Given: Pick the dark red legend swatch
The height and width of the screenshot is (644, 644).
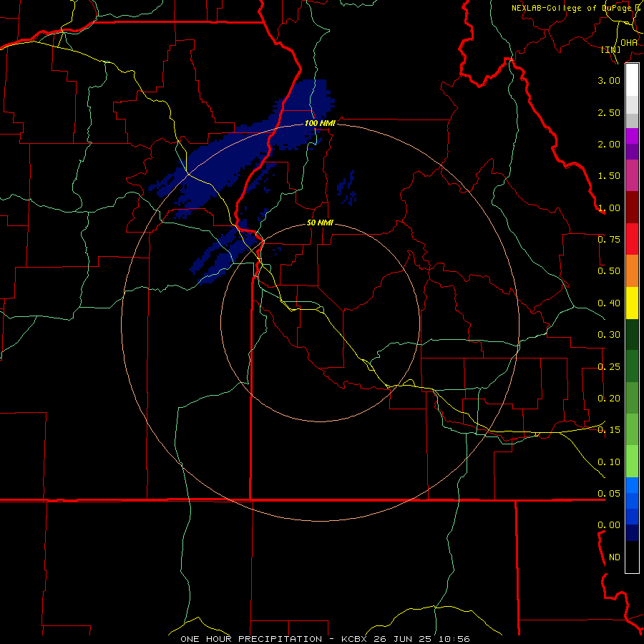Looking at the screenshot, I should 632,208.
